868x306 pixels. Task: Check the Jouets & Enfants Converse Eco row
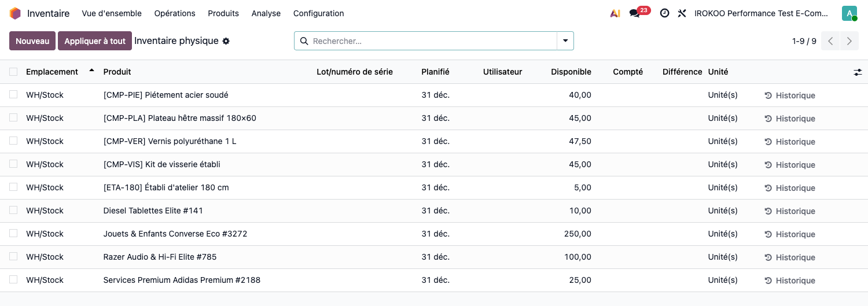[13, 233]
